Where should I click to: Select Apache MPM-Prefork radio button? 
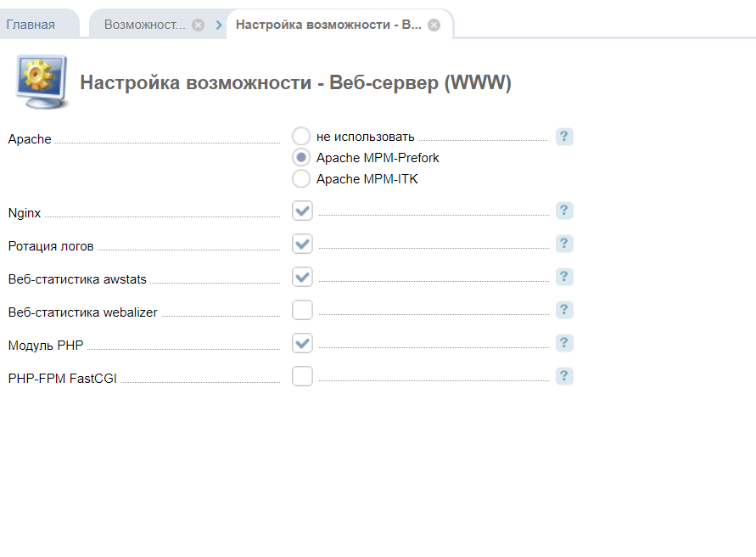tap(301, 158)
